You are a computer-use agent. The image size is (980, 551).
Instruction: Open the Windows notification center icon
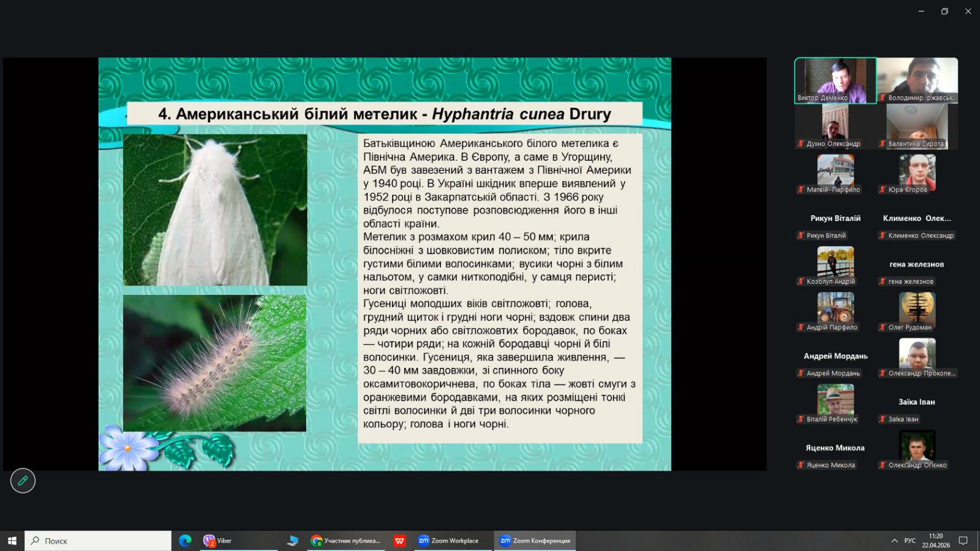tap(963, 541)
